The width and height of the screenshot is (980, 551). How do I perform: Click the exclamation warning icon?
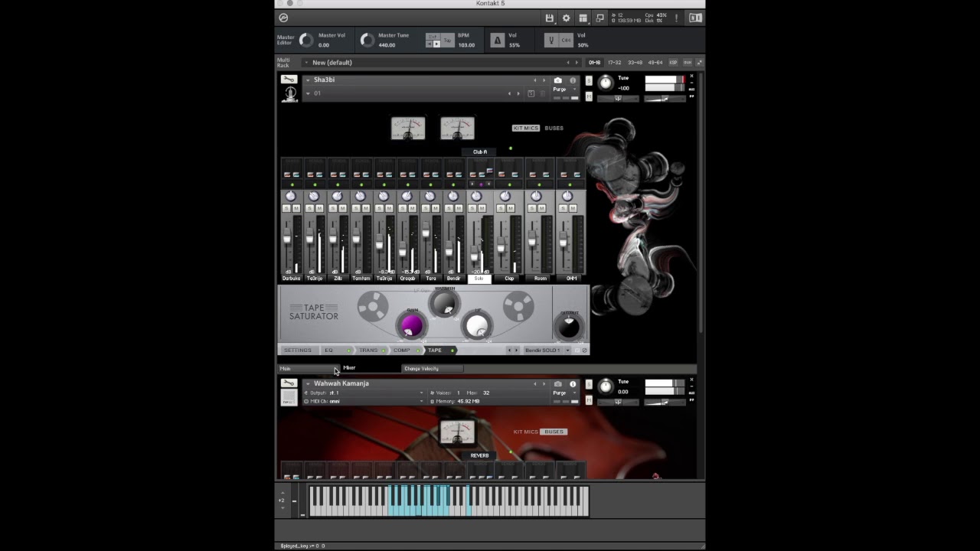(x=676, y=18)
